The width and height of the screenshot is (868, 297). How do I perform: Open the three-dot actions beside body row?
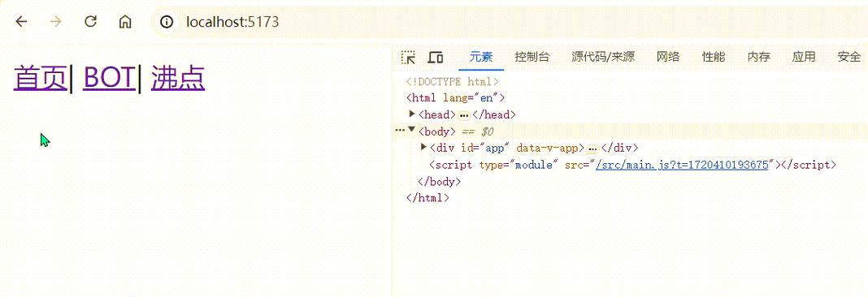(400, 131)
